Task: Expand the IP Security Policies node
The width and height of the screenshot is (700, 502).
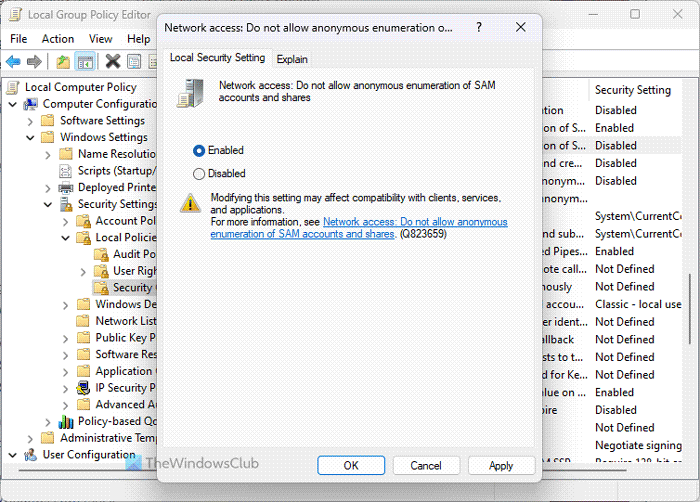Action: pyautogui.click(x=66, y=389)
